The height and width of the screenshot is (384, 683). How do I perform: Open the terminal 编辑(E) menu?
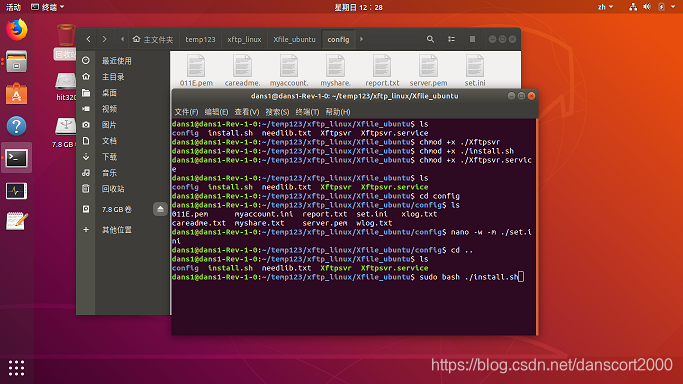click(x=216, y=112)
